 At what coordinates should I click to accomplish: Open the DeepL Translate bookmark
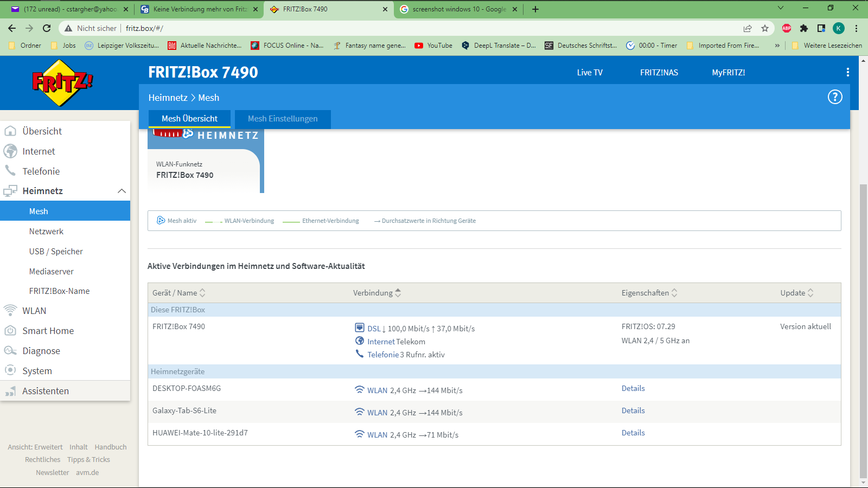[499, 46]
